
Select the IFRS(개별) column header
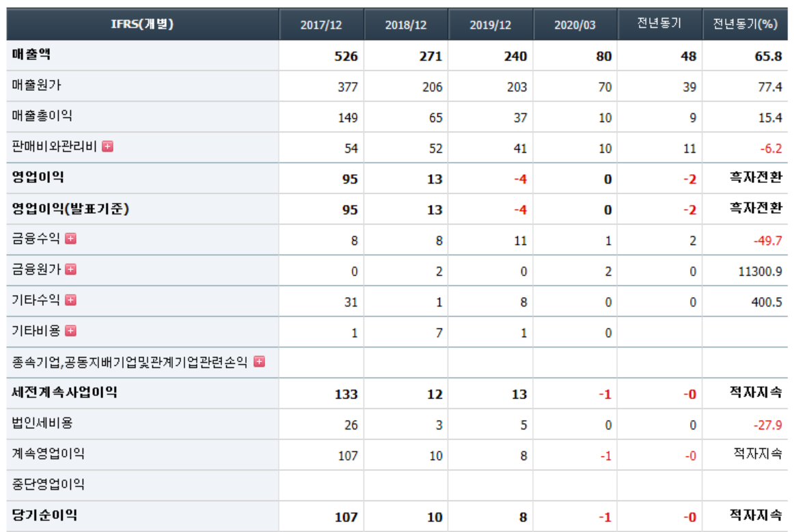[142, 24]
